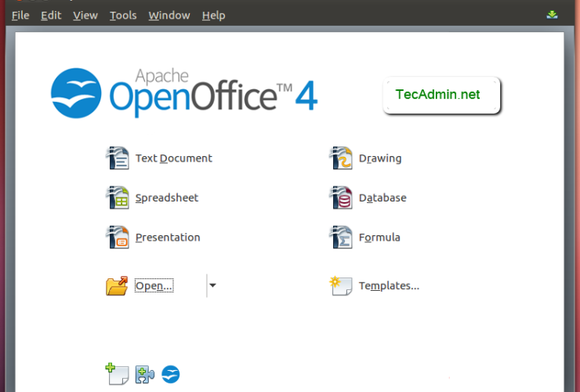Screen dimensions: 580x392
Task: Open the File menu
Action: (x=21, y=15)
